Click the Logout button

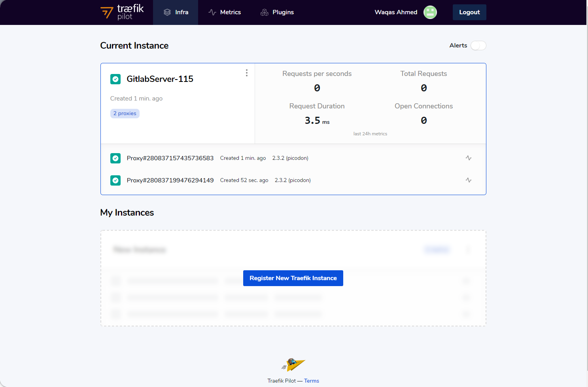pos(469,12)
